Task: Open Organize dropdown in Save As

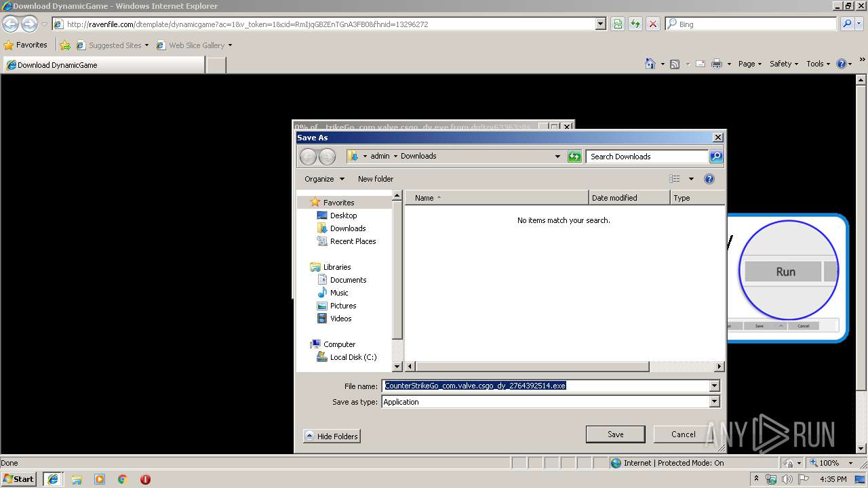Action: (324, 179)
